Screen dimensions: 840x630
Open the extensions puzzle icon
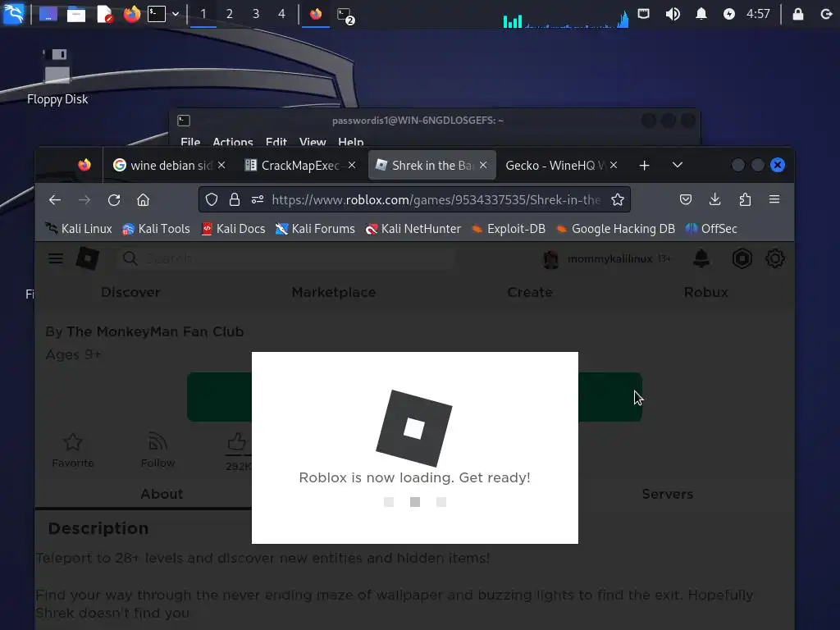[745, 200]
